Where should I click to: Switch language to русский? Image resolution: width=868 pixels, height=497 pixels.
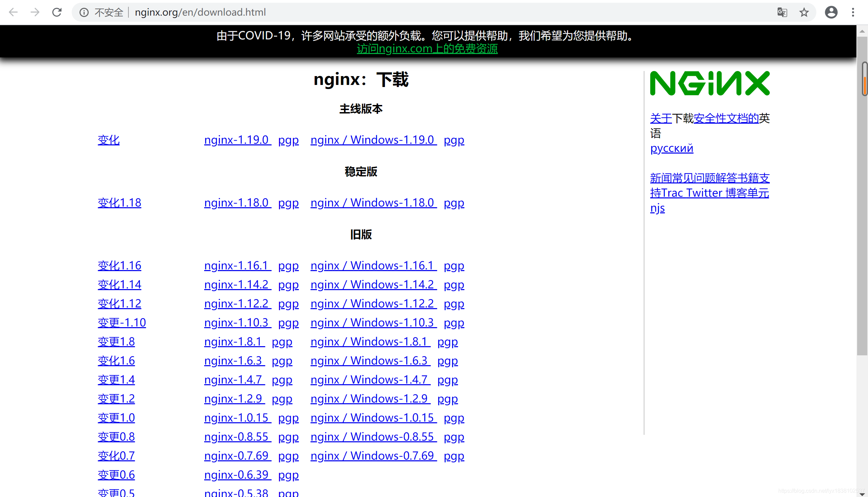coord(671,148)
